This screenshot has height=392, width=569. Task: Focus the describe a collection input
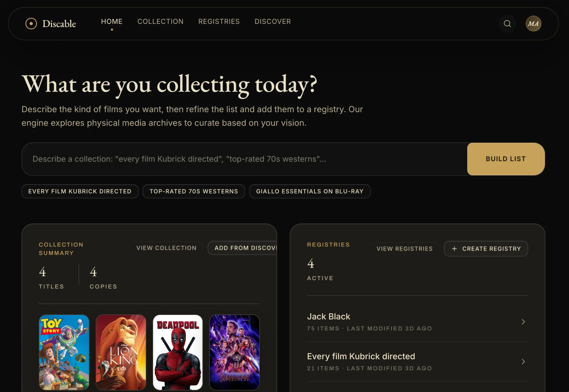(x=245, y=159)
